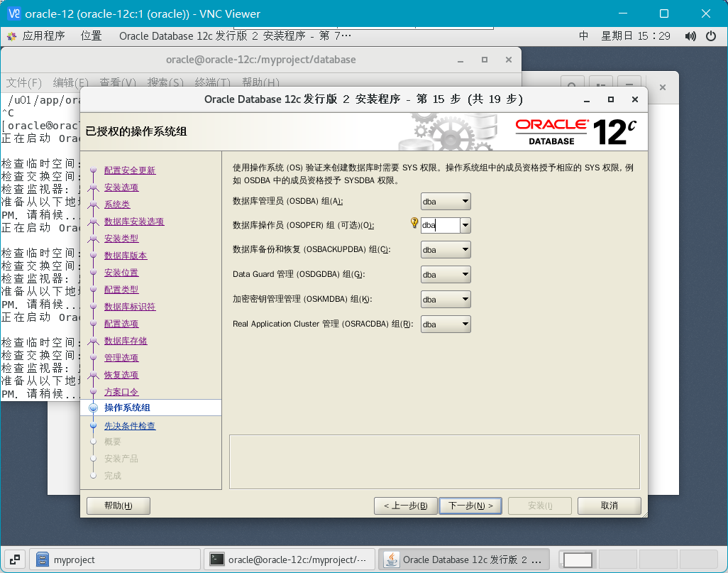
Task: Go to 恢复选项 step
Action: pos(121,375)
